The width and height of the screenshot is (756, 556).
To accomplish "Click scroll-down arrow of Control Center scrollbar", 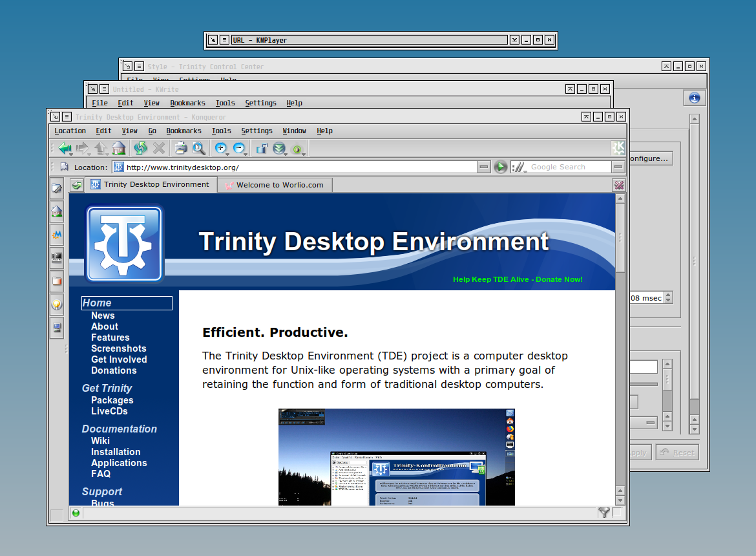I will click(694, 429).
